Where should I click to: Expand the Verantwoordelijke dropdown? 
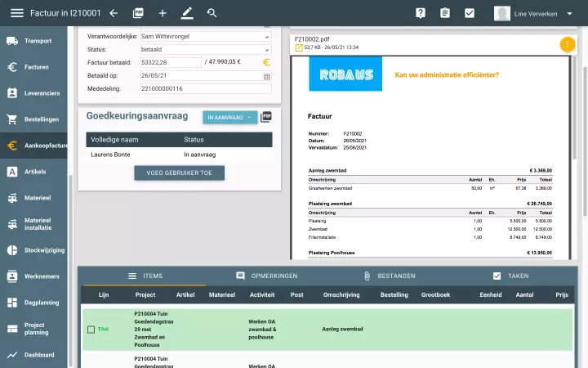tap(266, 37)
